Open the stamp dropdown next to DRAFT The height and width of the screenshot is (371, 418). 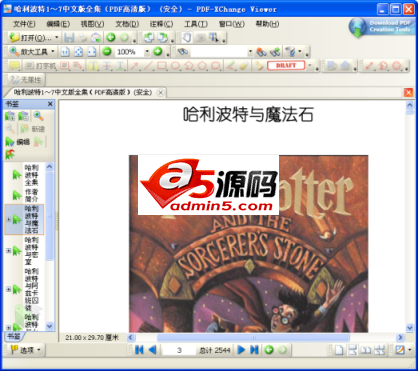click(x=310, y=65)
